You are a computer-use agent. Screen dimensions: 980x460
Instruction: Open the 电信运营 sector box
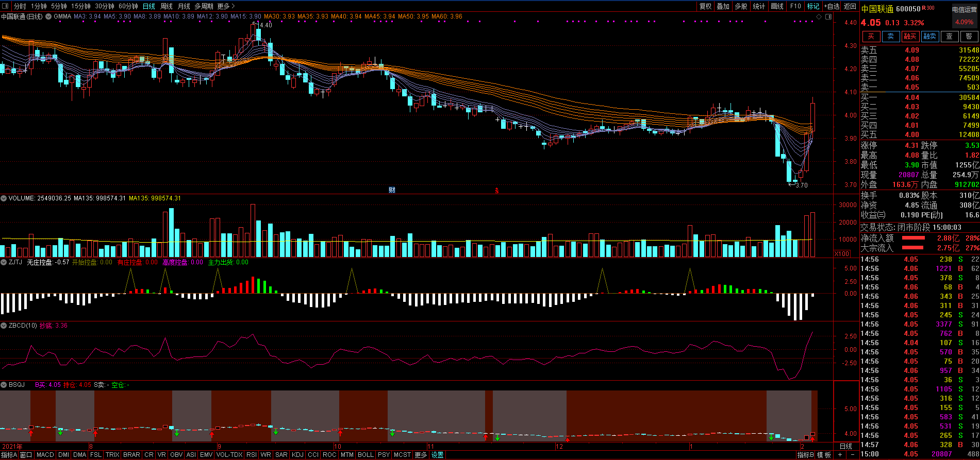tap(965, 15)
